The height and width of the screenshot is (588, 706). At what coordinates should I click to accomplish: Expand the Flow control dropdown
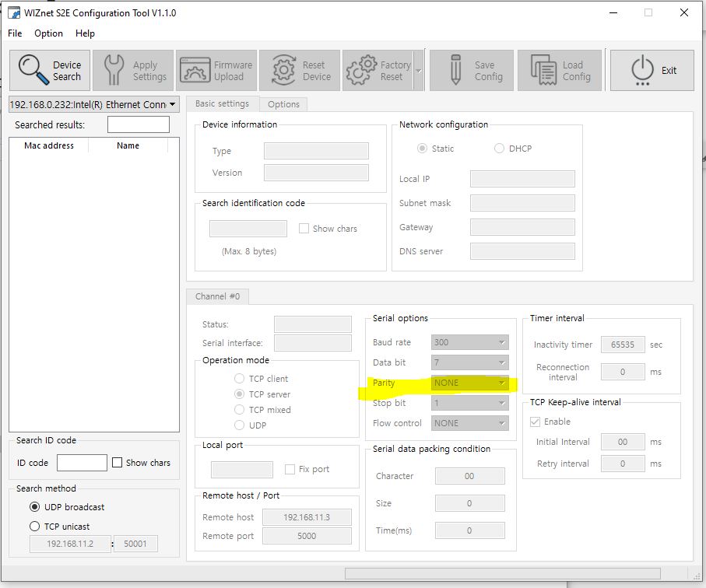click(469, 423)
